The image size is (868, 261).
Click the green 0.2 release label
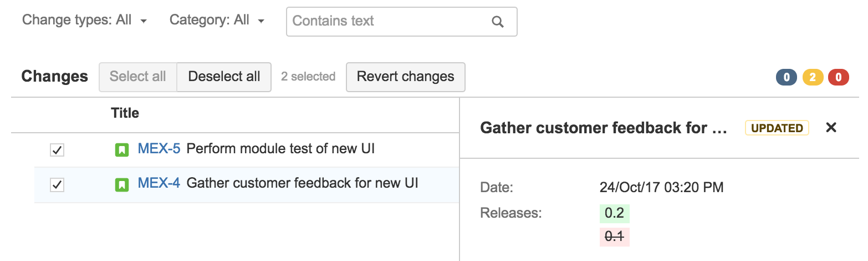[x=614, y=213]
